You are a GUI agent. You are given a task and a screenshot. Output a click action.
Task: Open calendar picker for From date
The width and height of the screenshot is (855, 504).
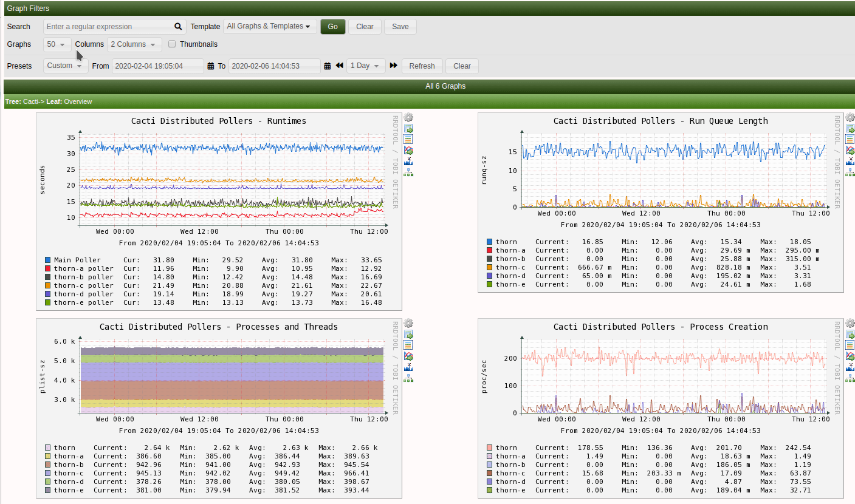[211, 66]
